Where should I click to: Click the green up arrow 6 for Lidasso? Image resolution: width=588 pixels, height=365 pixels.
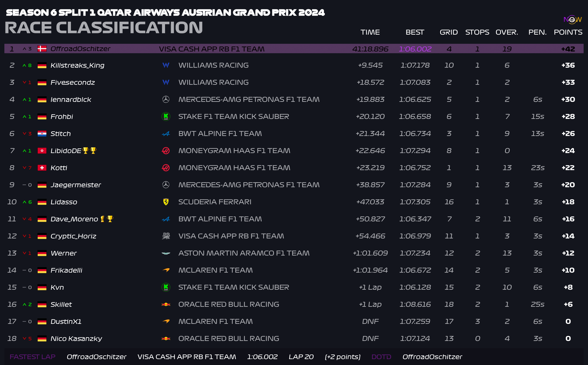27,202
